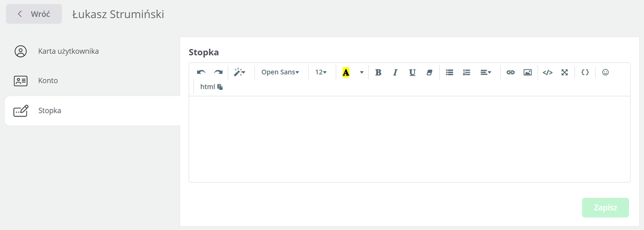
Task: Insert a picture using the image icon
Action: tap(528, 72)
